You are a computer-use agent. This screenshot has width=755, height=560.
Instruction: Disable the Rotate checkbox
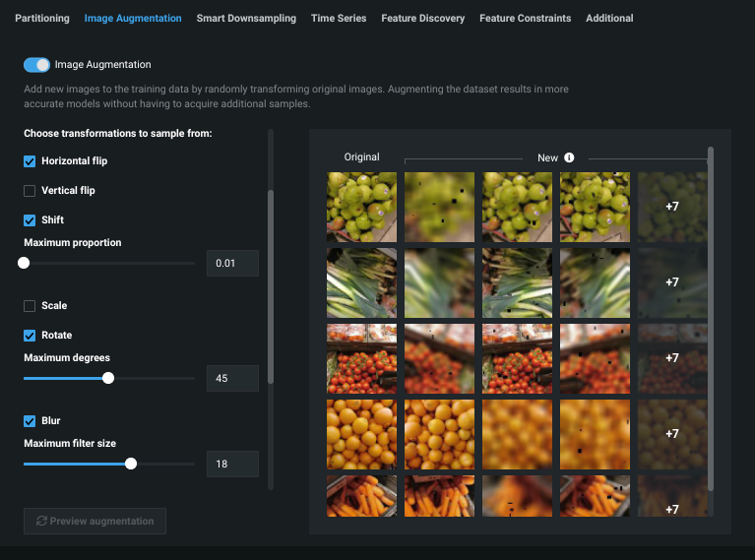[30, 335]
